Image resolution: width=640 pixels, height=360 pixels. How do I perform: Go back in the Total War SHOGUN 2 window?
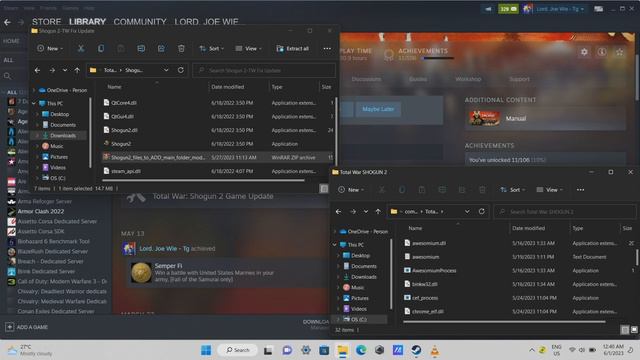(338, 211)
